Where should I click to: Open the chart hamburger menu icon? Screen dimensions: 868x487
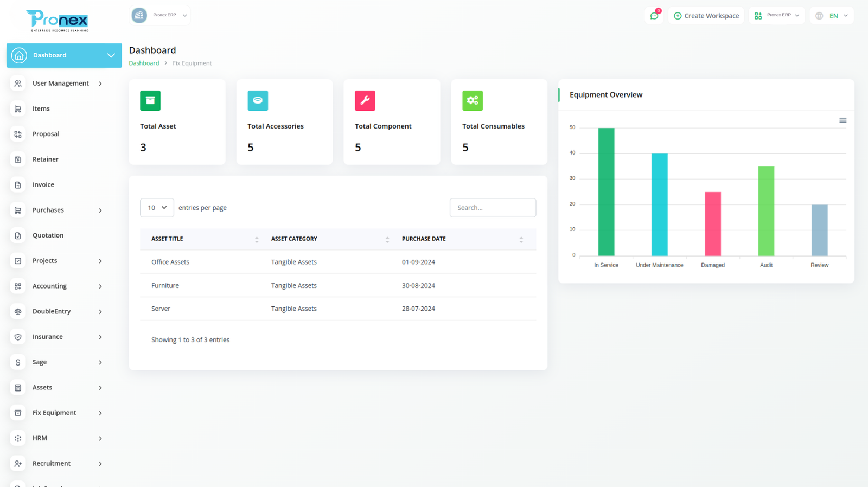tap(843, 120)
